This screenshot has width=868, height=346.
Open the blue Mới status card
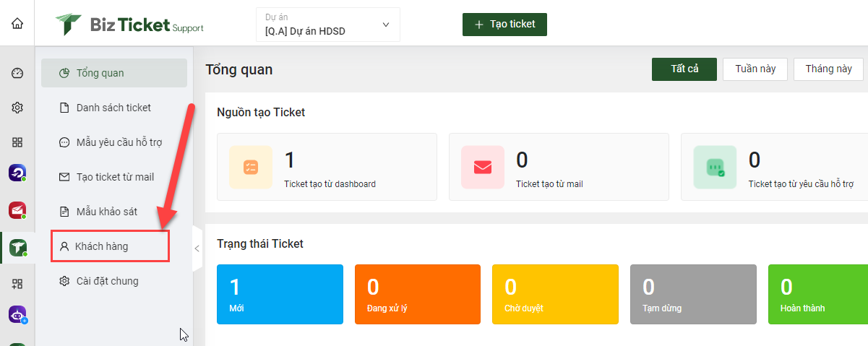pos(280,294)
